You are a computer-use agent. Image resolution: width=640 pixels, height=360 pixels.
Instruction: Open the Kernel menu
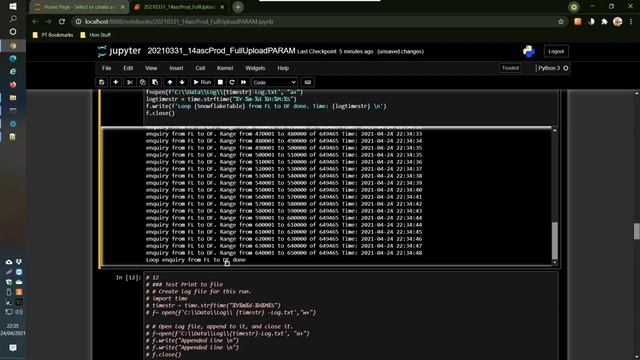click(x=225, y=68)
